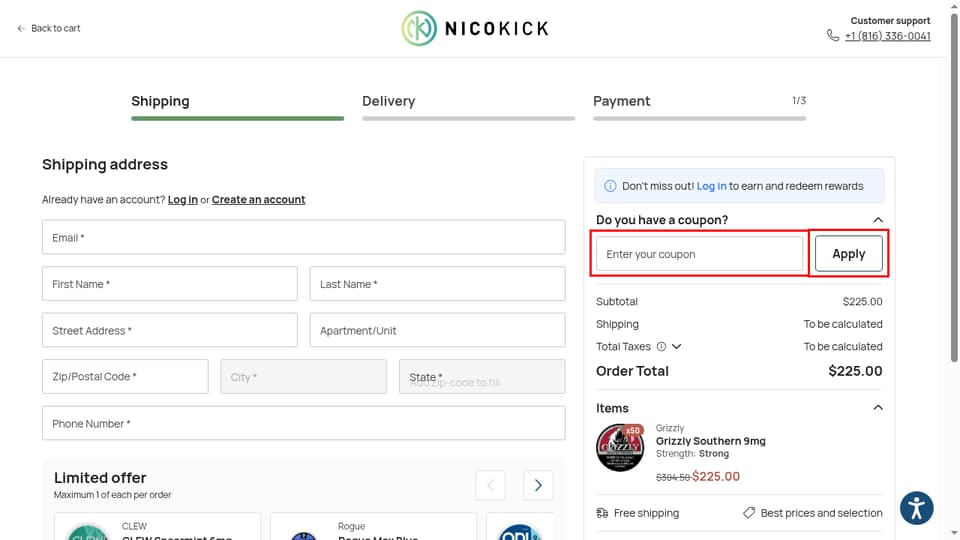Select the Shipping step tab

(238, 105)
